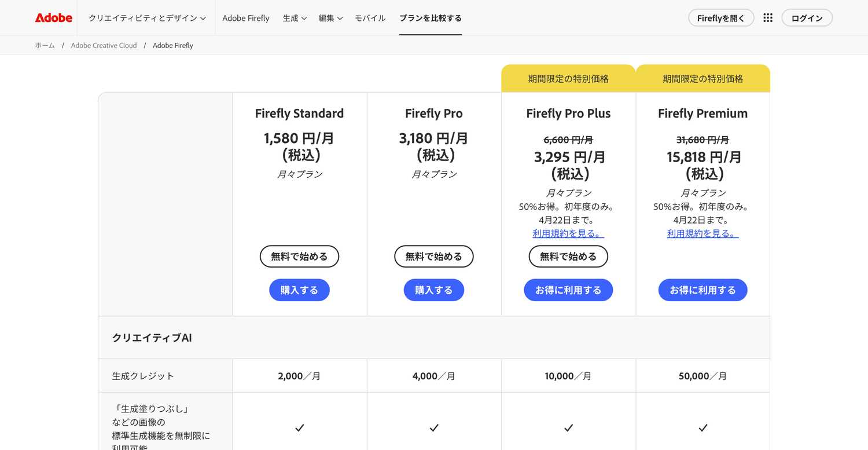View terms via 利用規約を見る under Firefly Premium
This screenshot has height=450, width=868.
tap(703, 233)
